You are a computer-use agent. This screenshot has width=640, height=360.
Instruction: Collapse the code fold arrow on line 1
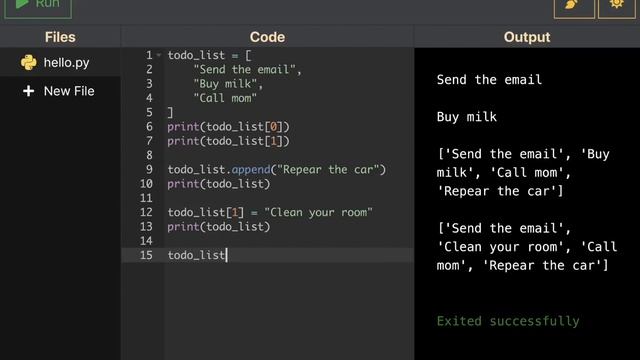[x=159, y=55]
